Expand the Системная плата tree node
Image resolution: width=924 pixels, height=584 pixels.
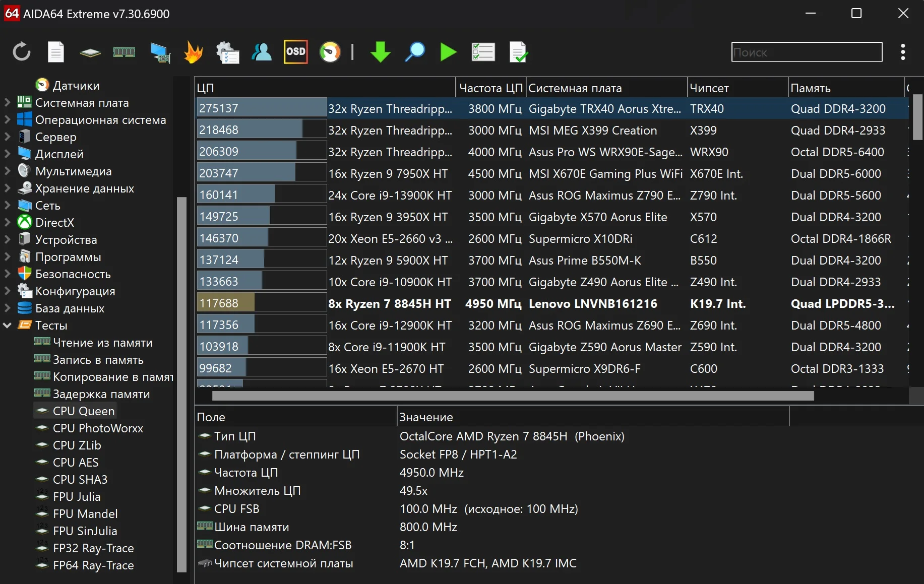click(8, 103)
